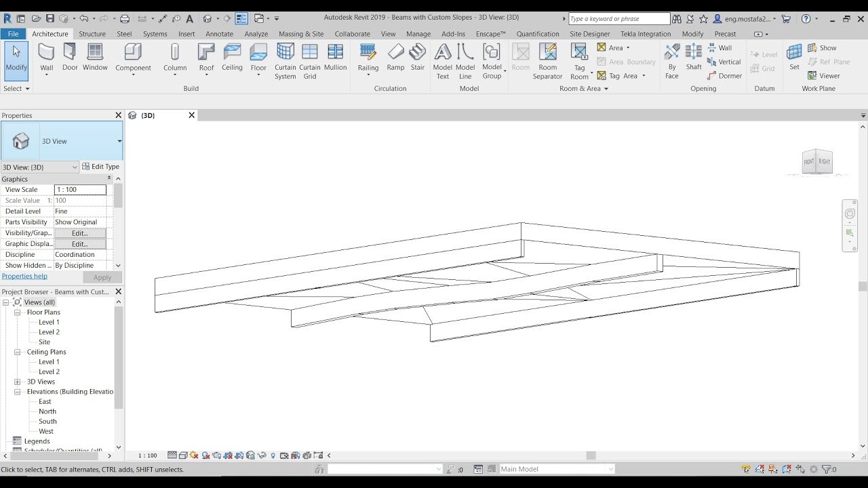Viewport: 868px width, 488px height.
Task: Open the Model Group tool
Action: coord(492,61)
